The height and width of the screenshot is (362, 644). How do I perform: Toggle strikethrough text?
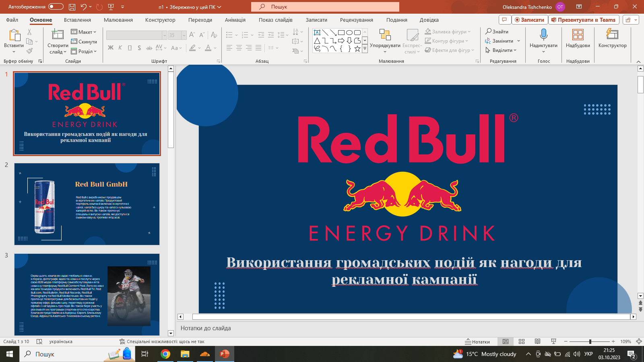coord(149,48)
